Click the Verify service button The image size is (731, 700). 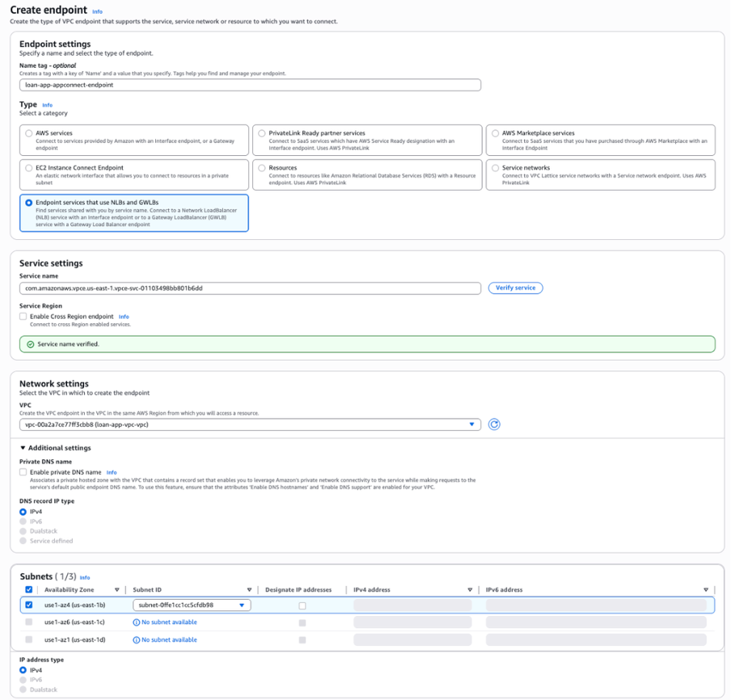click(516, 288)
